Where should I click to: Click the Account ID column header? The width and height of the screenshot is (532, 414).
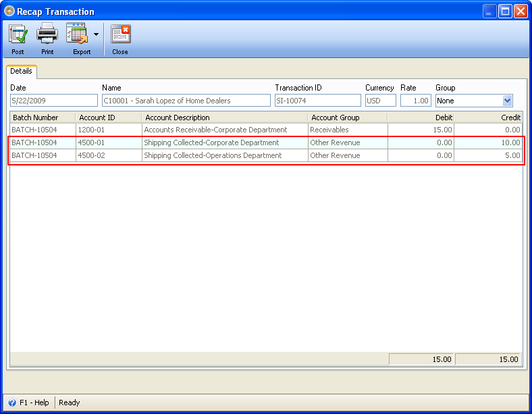pos(109,118)
